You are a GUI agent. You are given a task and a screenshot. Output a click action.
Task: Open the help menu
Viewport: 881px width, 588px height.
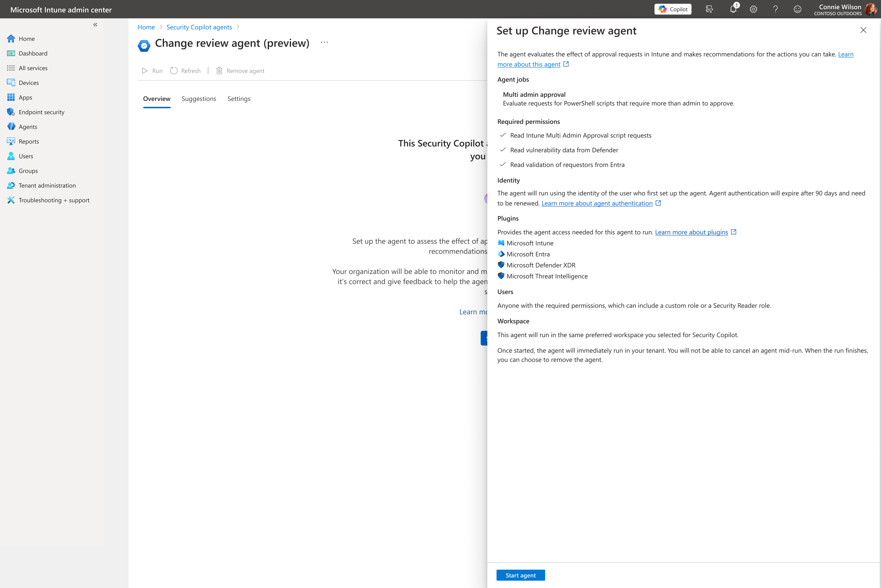(x=776, y=9)
